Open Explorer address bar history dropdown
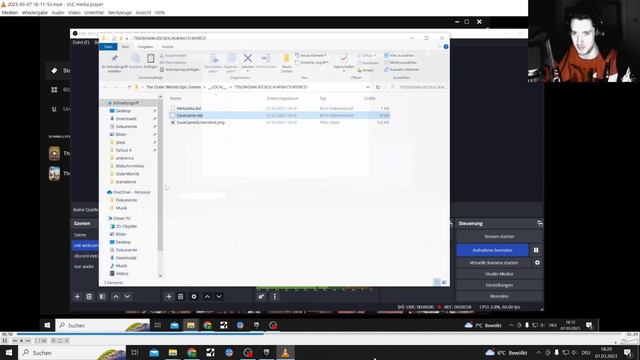The height and width of the screenshot is (360, 640). pyautogui.click(x=368, y=87)
